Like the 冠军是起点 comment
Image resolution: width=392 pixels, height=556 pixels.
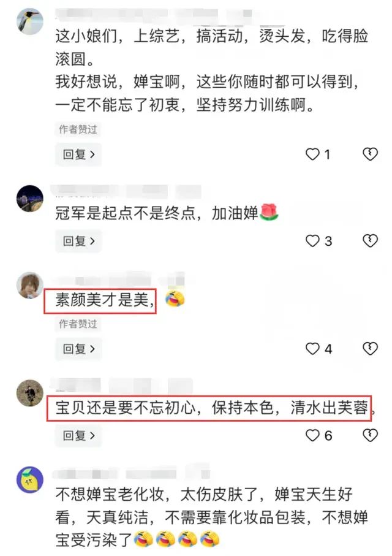tap(312, 241)
